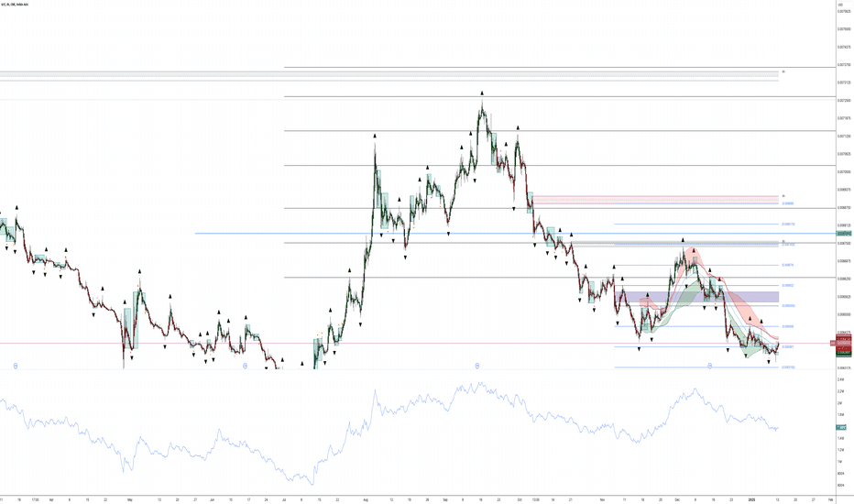The image size is (854, 504).
Task: Click the 'Dec' label on the time axis
Action: (677, 499)
